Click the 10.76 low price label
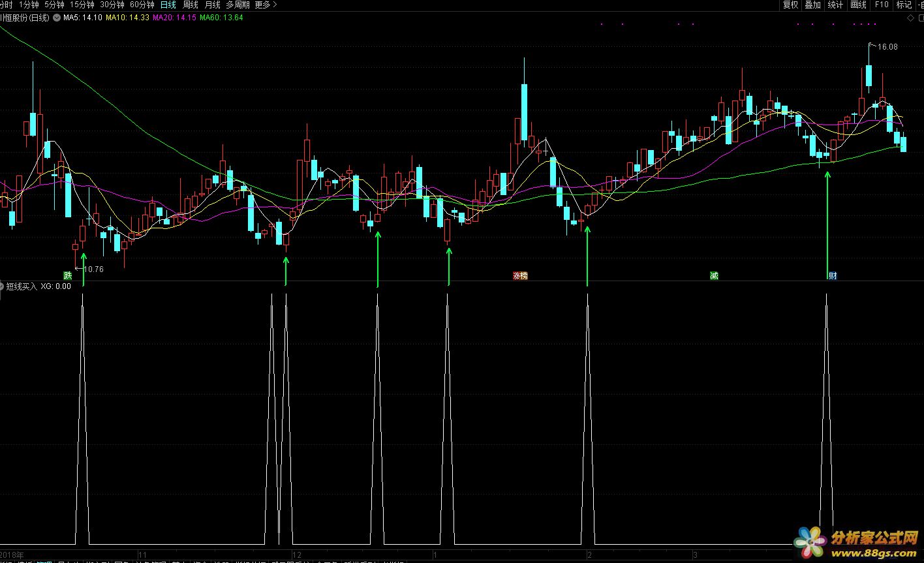 click(94, 269)
